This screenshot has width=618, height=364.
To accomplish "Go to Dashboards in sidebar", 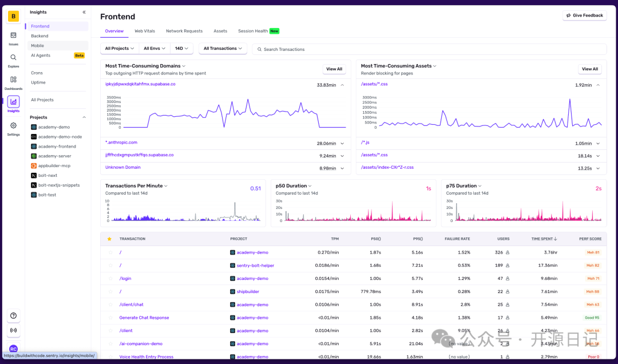I will point(13,82).
